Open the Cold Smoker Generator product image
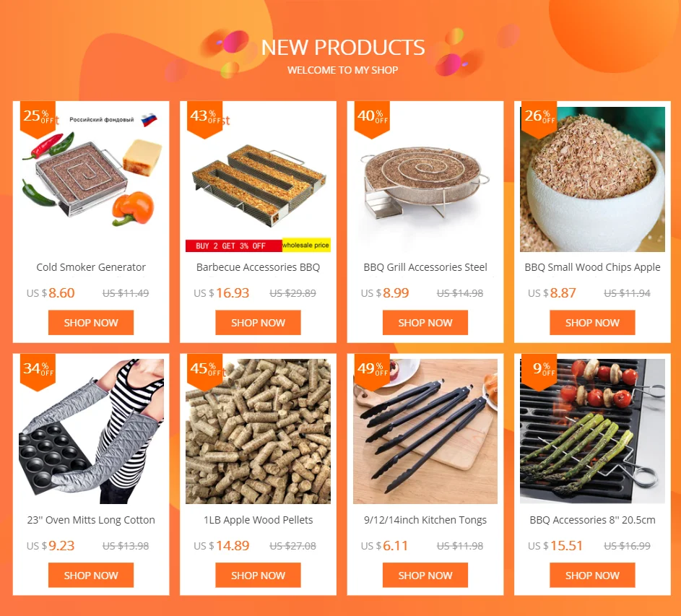The image size is (681, 616). (91, 179)
